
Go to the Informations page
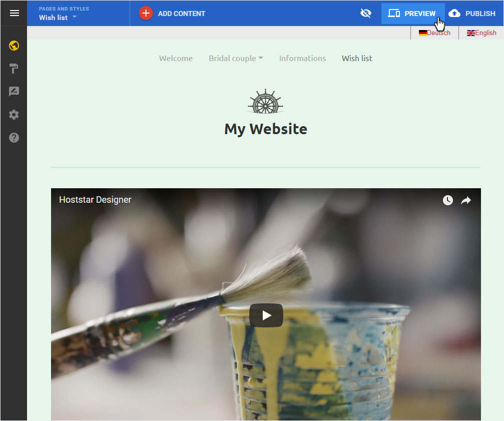302,59
